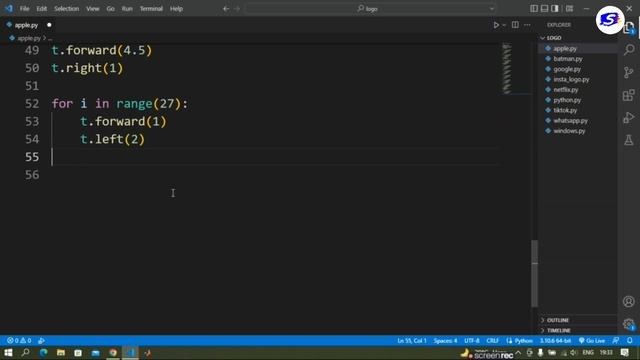Screen dimensions: 640x360
Task: Click the editor vertical scrollbar thumb
Action: coord(534,273)
